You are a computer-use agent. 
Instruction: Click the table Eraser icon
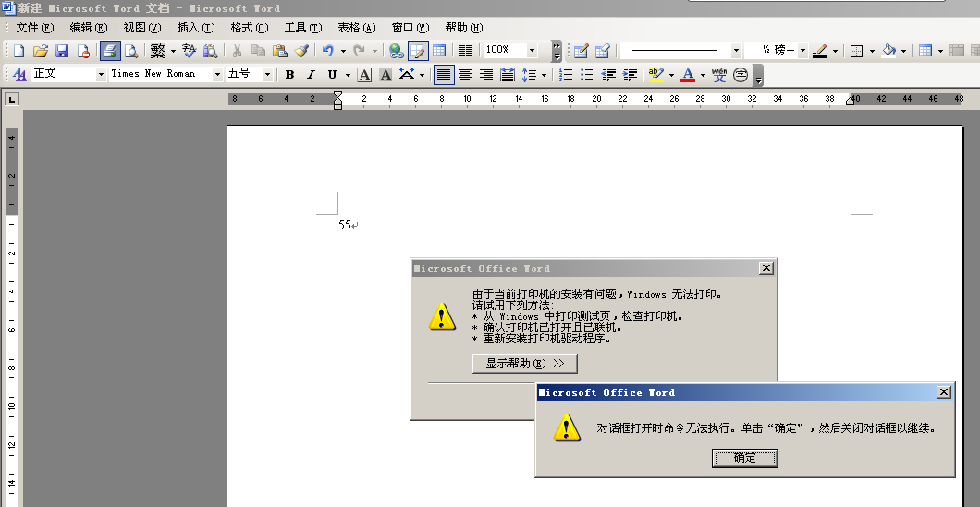(x=603, y=51)
